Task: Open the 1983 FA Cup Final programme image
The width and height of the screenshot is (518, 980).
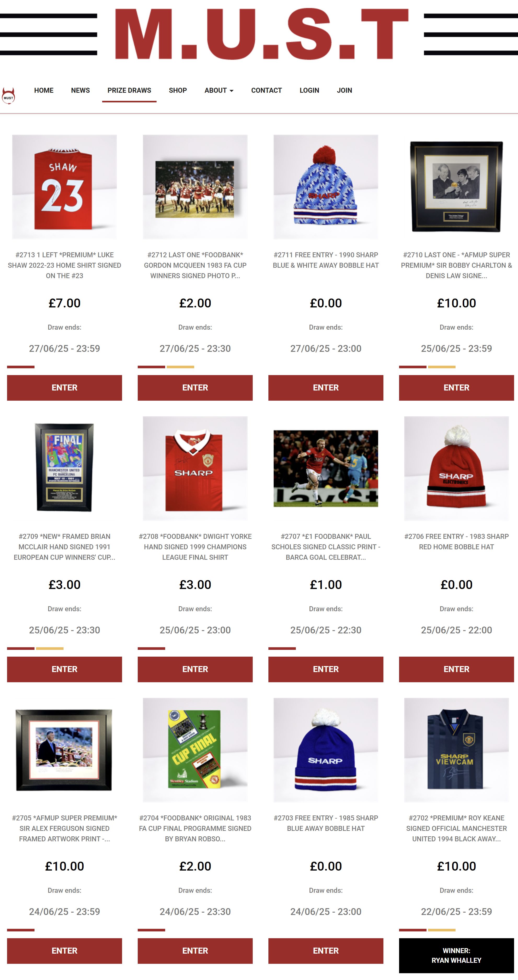Action: 195,750
